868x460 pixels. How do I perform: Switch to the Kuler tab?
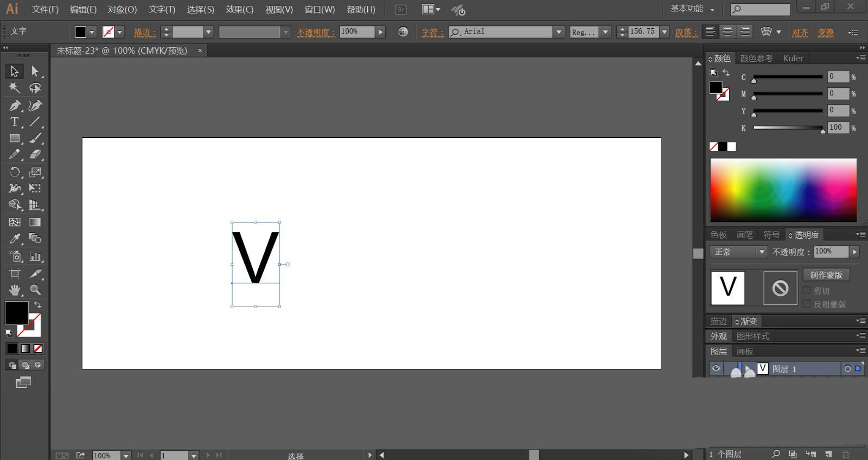point(793,58)
